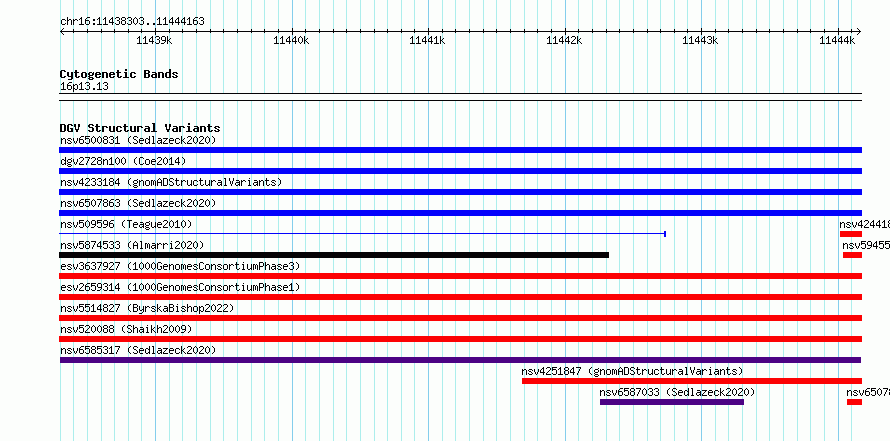This screenshot has height=441, width=890.
Task: Click the Cytogenetic Bands track title
Action: 119,74
